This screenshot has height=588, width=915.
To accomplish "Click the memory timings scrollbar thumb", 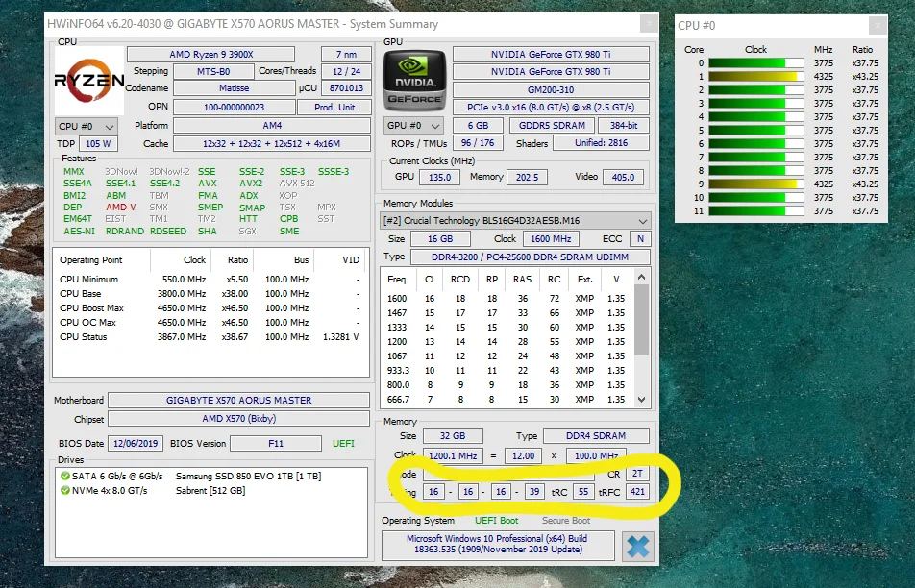I will (x=641, y=320).
